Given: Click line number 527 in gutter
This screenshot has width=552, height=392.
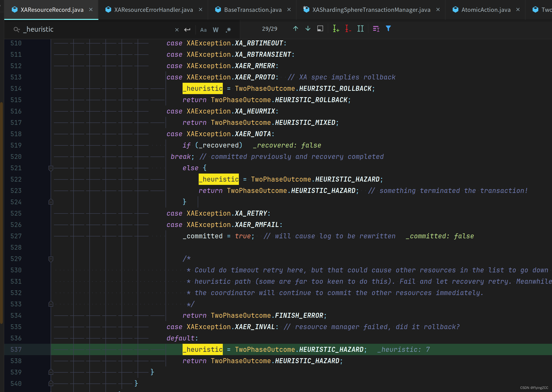Looking at the screenshot, I should click(16, 236).
